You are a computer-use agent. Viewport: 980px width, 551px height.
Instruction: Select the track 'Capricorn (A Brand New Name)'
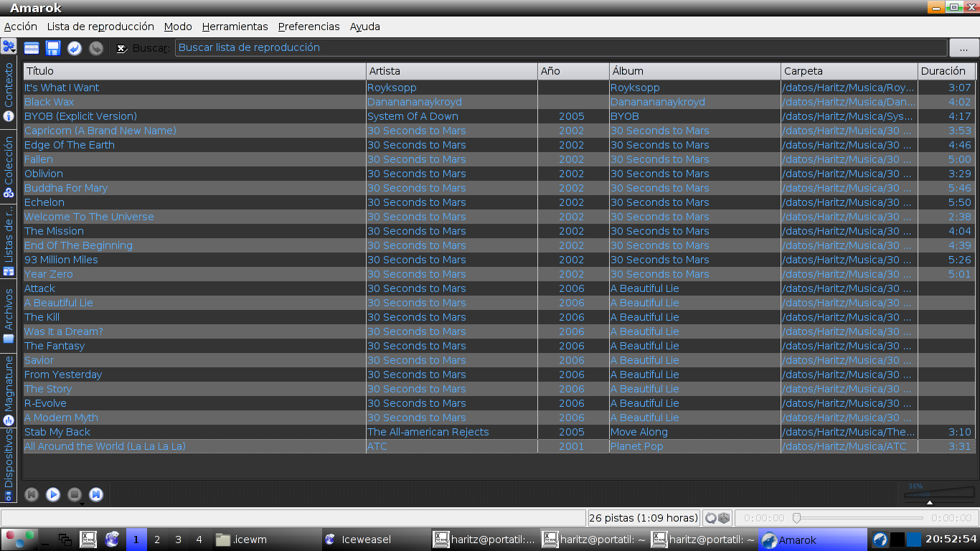coord(100,131)
